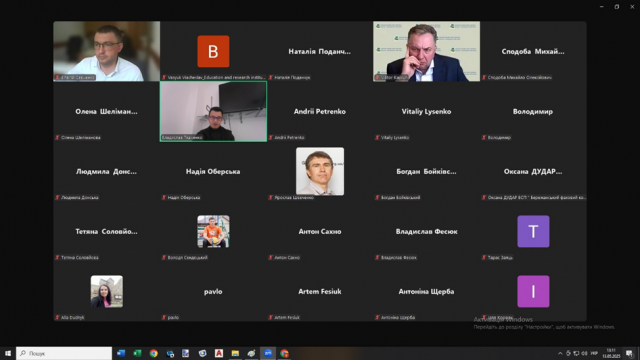Select the green-highlighted active speaker video tile
The image size is (640, 360).
pyautogui.click(x=213, y=111)
